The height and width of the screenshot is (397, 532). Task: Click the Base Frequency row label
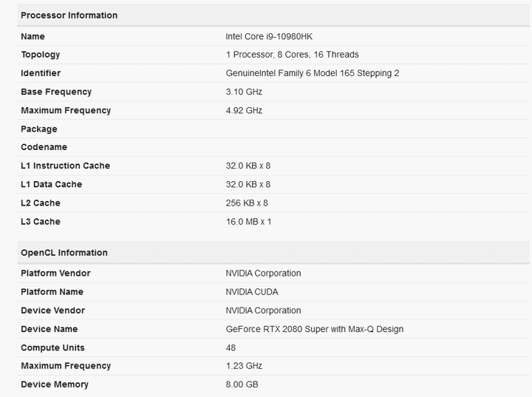pos(56,92)
